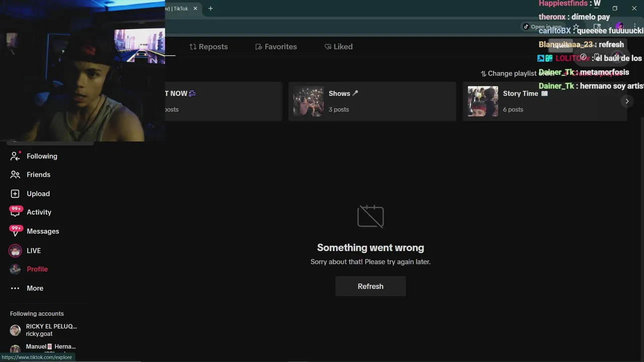Open the NOW playlist card
Image resolution: width=644 pixels, height=362 pixels.
[223, 101]
